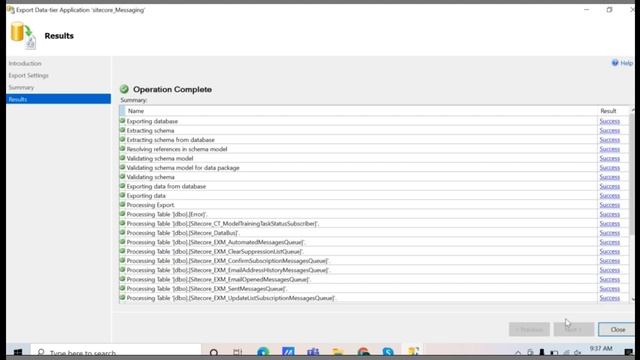Go to the Export Settings step

point(29,76)
